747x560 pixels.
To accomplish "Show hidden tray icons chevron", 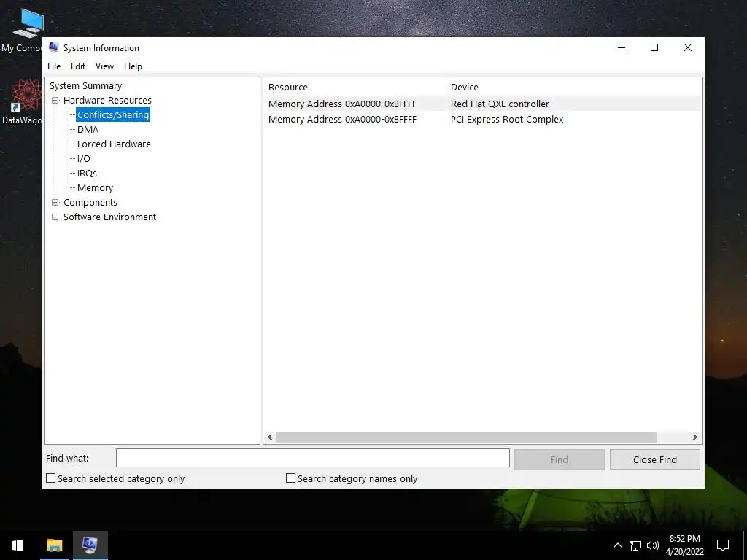I will [x=617, y=545].
